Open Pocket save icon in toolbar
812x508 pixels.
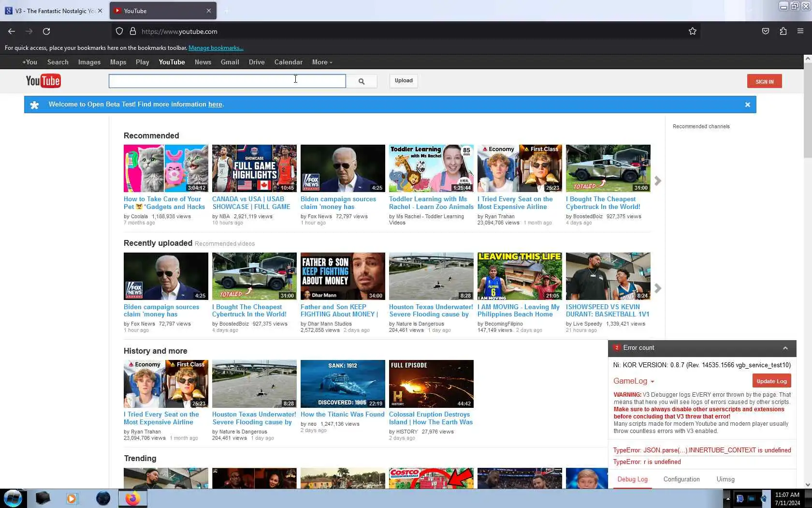(x=766, y=31)
